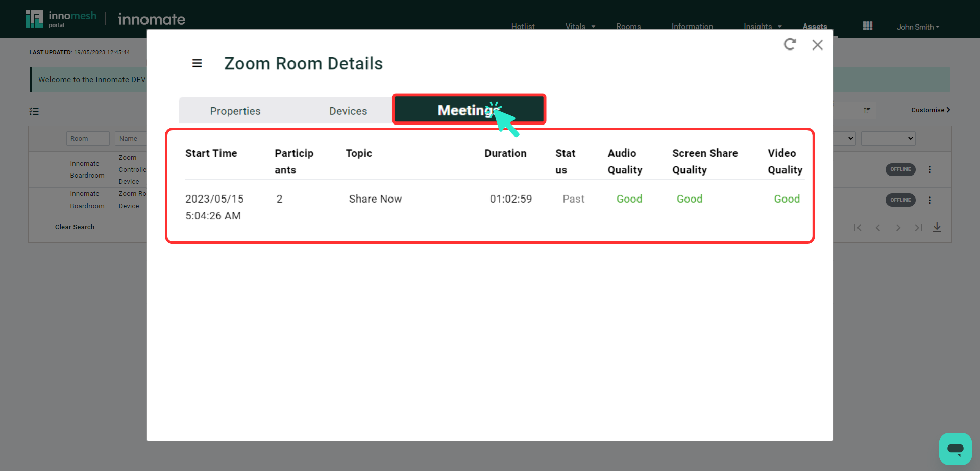Viewport: 980px width, 471px height.
Task: Select the Share Now topic cell
Action: 375,199
